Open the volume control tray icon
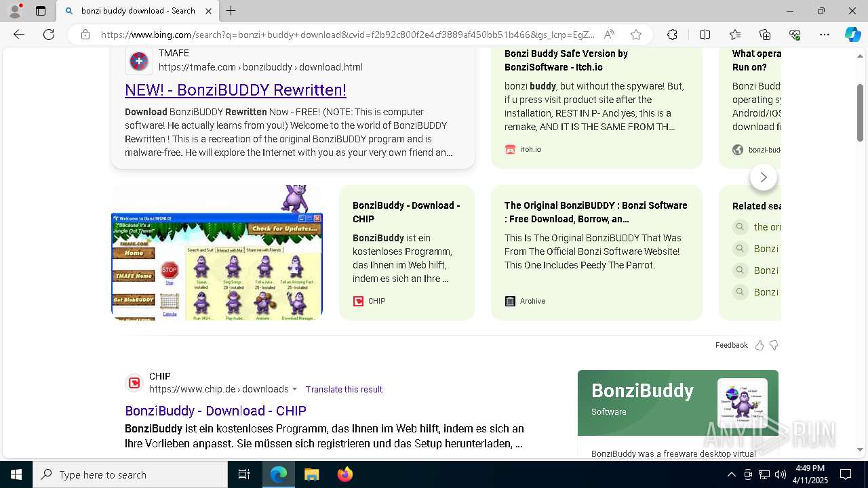 780,474
